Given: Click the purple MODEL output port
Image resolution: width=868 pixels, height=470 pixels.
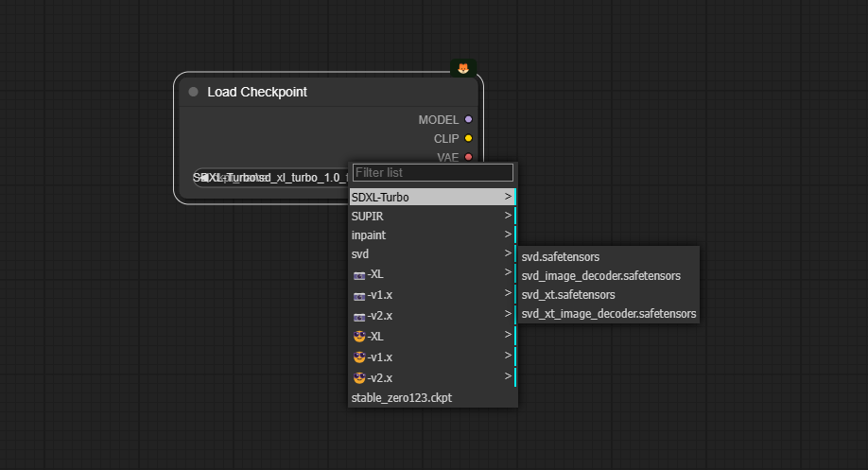Looking at the screenshot, I should pos(468,119).
